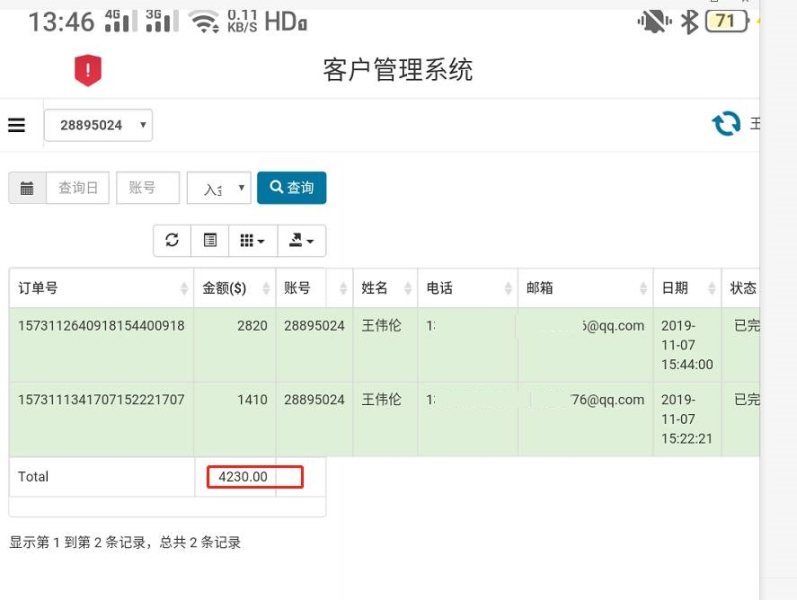Select order number 1573111341707152221707

pyautogui.click(x=101, y=400)
